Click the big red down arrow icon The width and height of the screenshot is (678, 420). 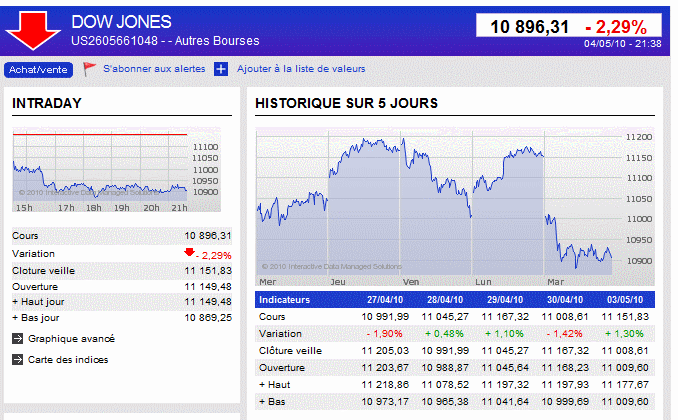point(33,31)
